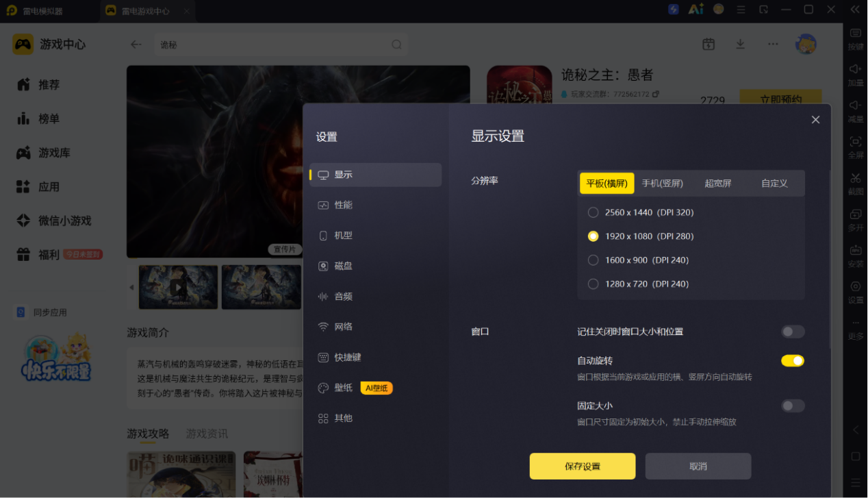Select 1600 x 900 (DPI 240) resolution
The width and height of the screenshot is (868, 498).
pyautogui.click(x=638, y=260)
